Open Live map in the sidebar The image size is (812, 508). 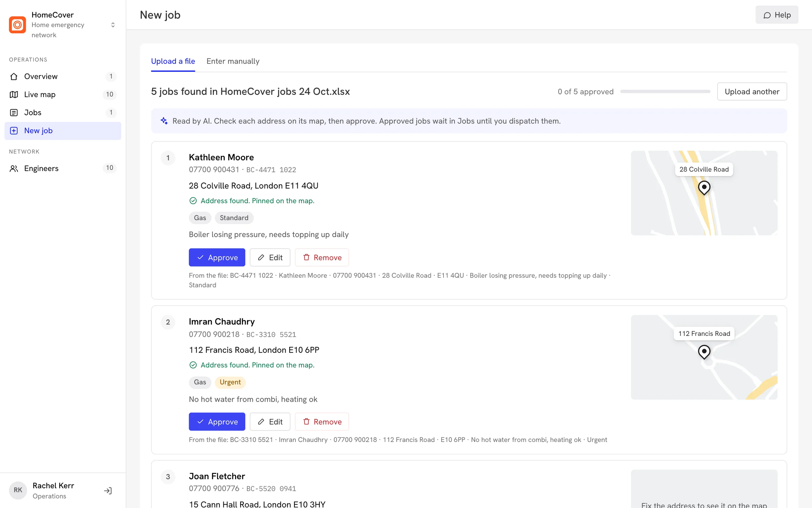point(63,94)
